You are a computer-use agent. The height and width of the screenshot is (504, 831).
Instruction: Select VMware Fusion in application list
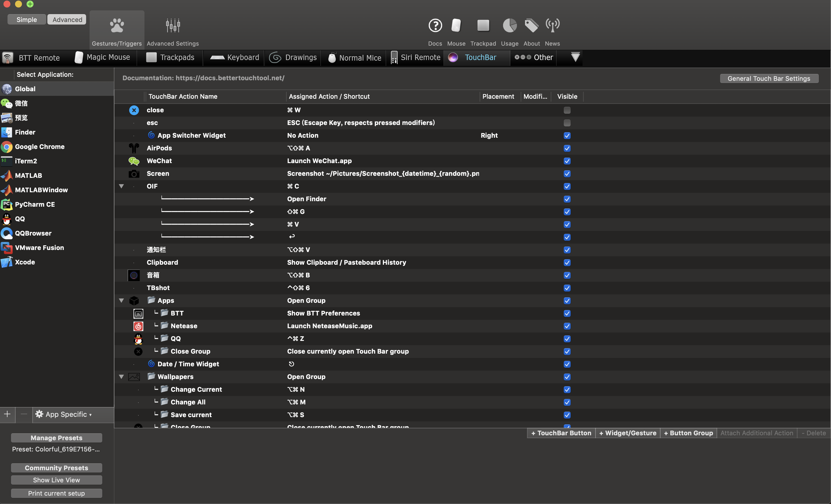[x=57, y=248]
